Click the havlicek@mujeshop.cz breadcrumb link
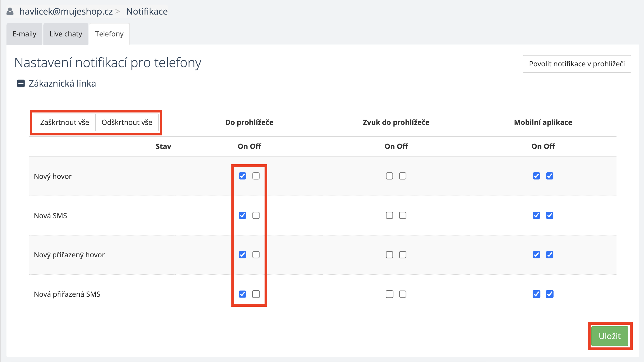The image size is (644, 362). 66,12
